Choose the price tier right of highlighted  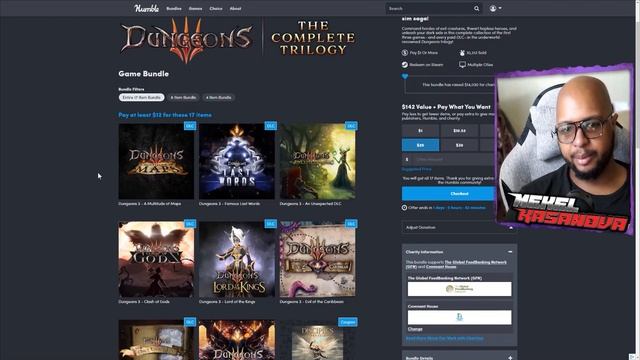coord(460,145)
